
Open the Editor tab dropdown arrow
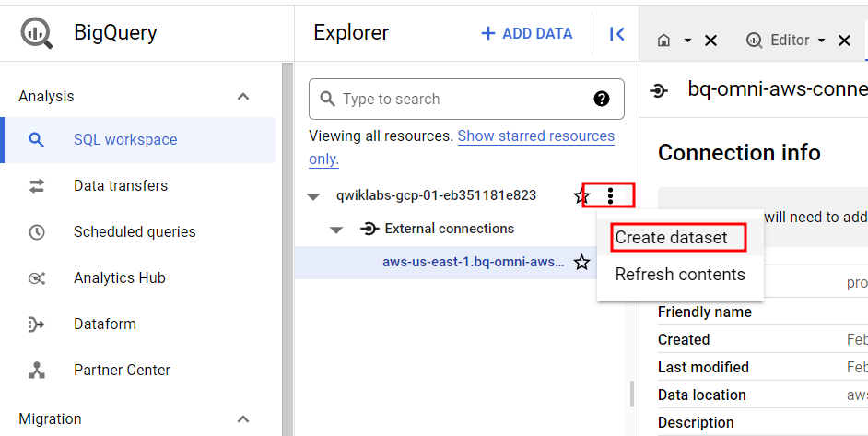tap(822, 41)
